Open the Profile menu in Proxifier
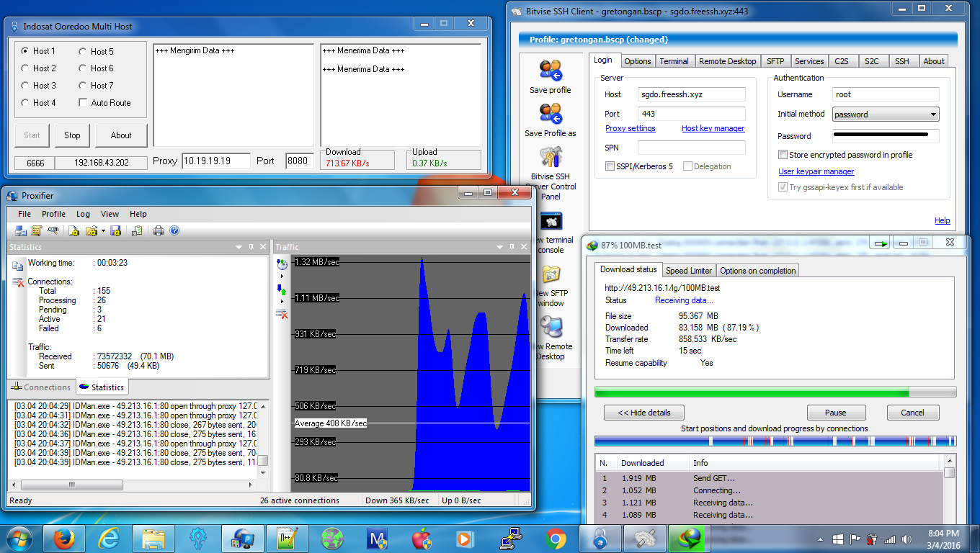980x553 pixels. pos(53,214)
